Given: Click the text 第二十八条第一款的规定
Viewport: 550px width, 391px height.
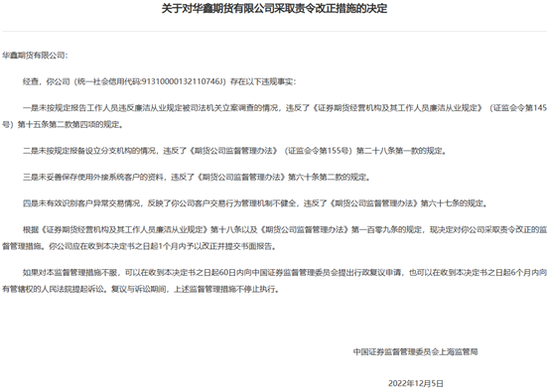Looking at the screenshot, I should tap(401, 151).
